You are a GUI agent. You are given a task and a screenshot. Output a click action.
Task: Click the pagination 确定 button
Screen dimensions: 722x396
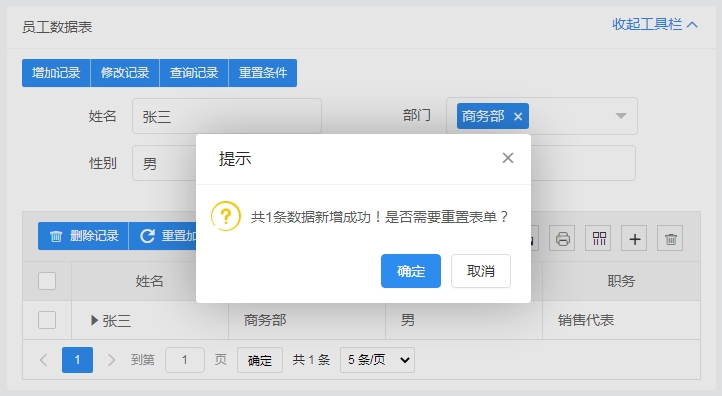(x=260, y=360)
